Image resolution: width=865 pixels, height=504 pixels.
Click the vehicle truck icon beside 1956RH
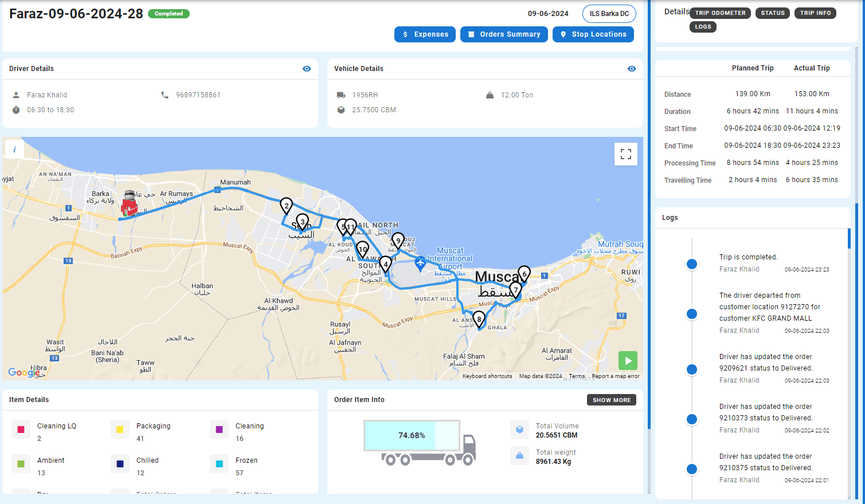tap(341, 95)
